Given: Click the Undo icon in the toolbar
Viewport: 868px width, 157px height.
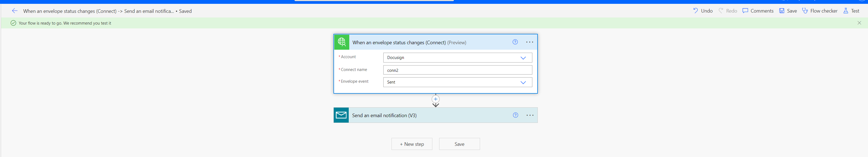Looking at the screenshot, I should pyautogui.click(x=696, y=11).
